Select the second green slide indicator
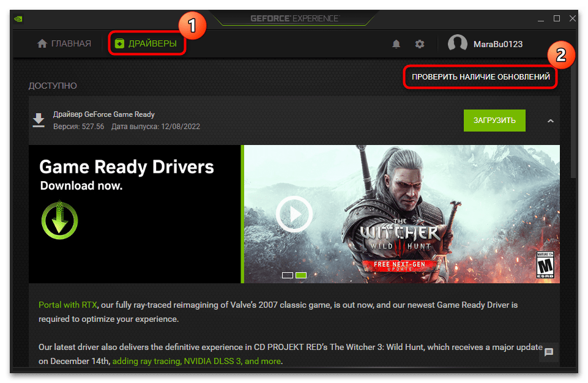Screen dimensions: 588x383 [301, 275]
